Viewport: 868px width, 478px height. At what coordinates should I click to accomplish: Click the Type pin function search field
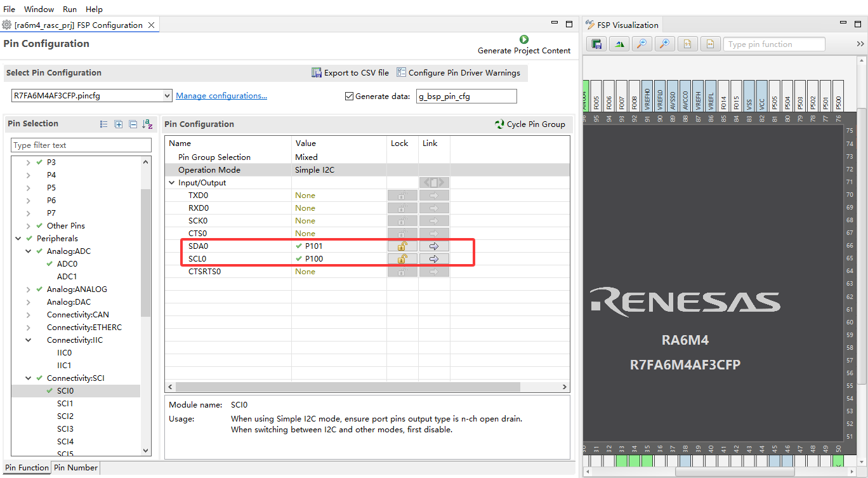coord(775,44)
